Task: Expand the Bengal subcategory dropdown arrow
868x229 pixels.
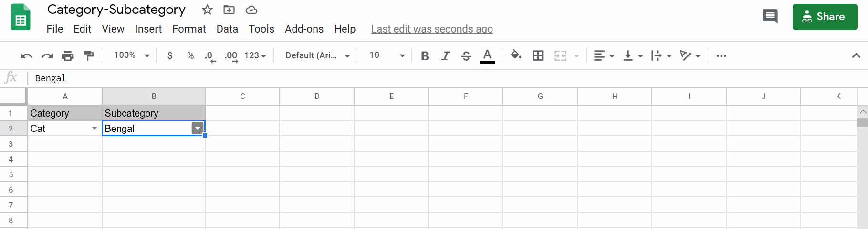Action: [197, 128]
